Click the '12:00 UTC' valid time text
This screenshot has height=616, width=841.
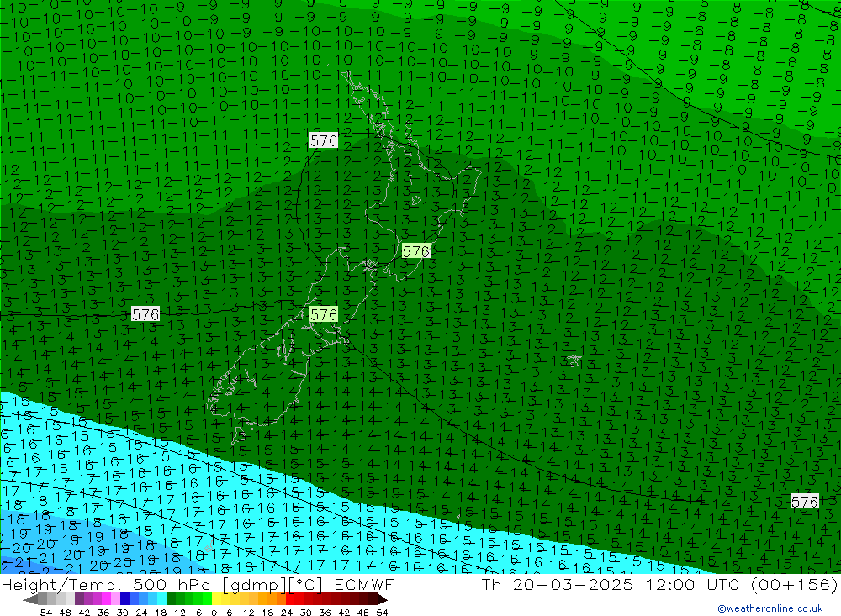coord(692,584)
